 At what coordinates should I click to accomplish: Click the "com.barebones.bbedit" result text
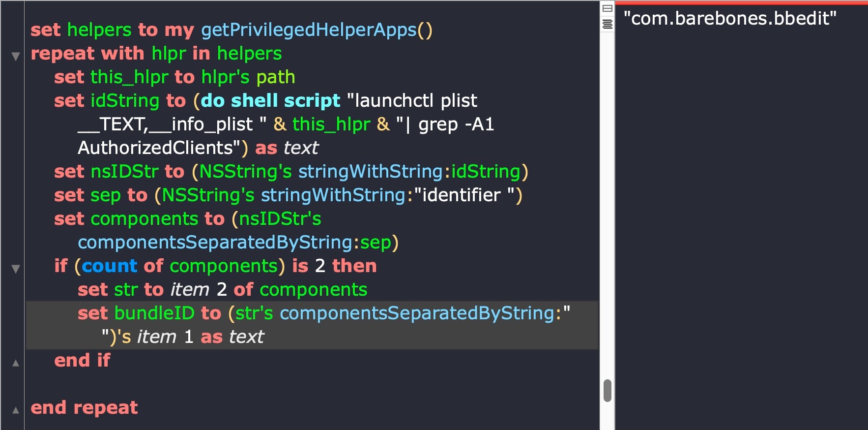730,19
